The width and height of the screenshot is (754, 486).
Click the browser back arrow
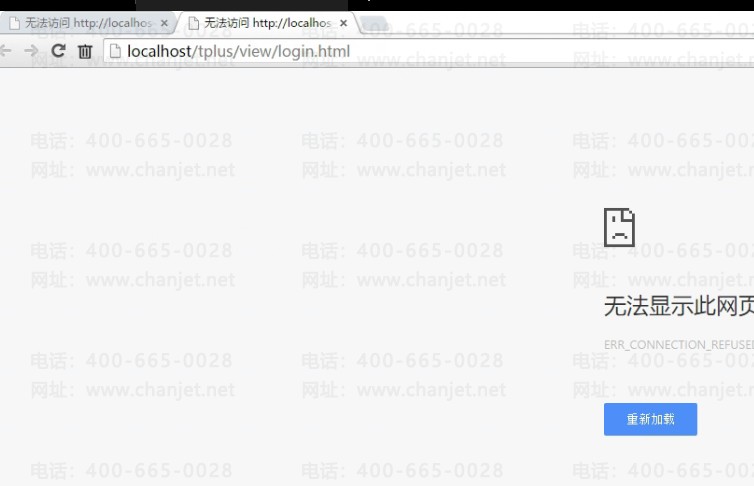pos(5,51)
